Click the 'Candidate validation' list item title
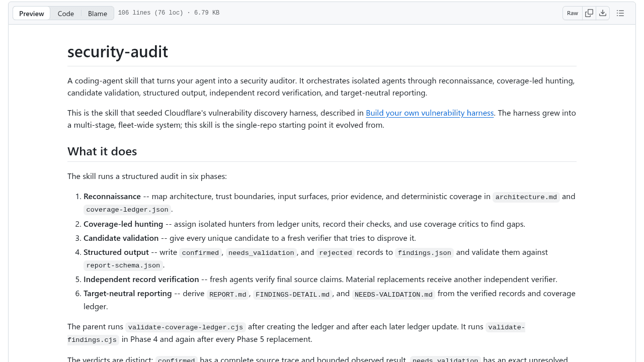The width and height of the screenshot is (644, 362). pos(121,238)
